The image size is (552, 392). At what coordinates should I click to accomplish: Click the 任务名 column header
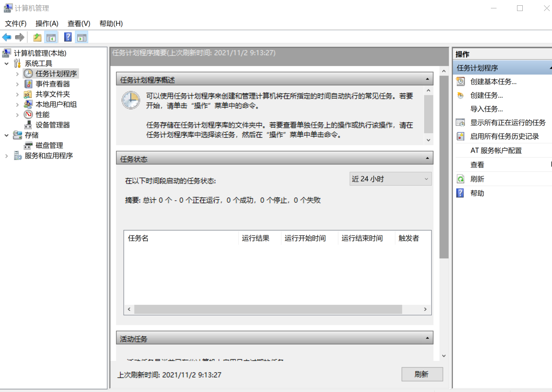[181, 238]
